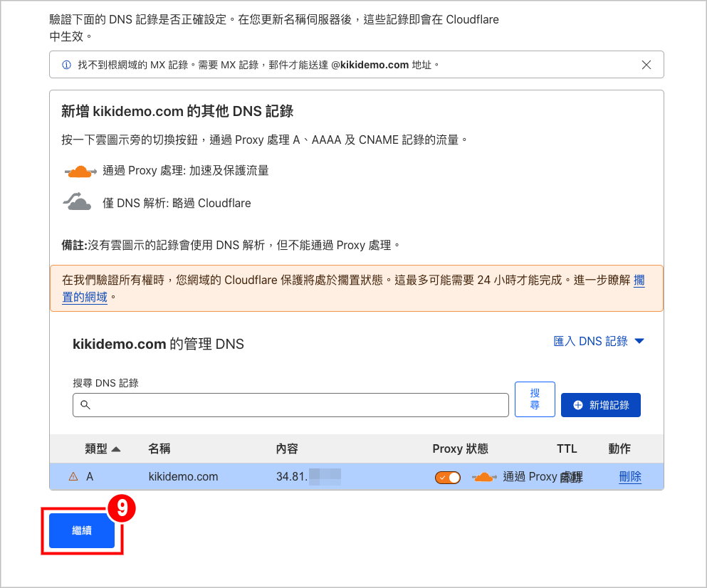Screen dimensions: 707x588
Task: Click the TTL column header
Action: click(x=567, y=448)
